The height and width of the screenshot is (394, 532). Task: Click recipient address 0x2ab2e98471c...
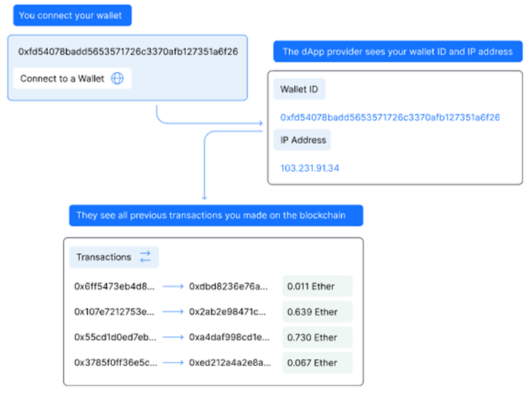(x=228, y=312)
